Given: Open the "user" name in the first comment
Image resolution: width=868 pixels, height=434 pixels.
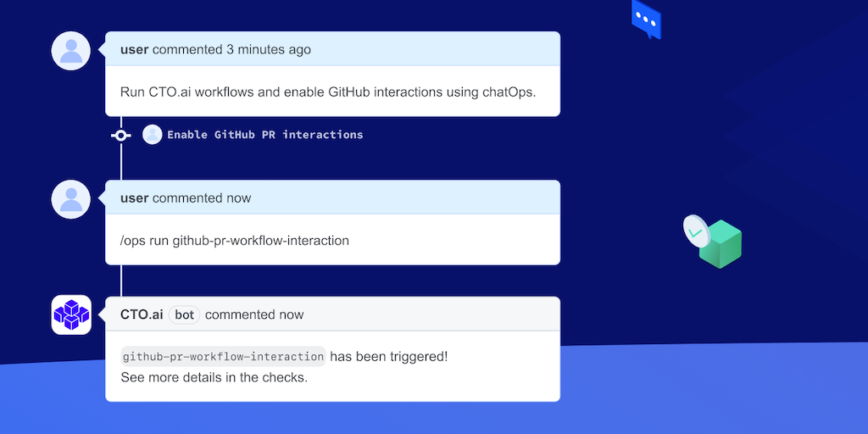Looking at the screenshot, I should (x=135, y=49).
